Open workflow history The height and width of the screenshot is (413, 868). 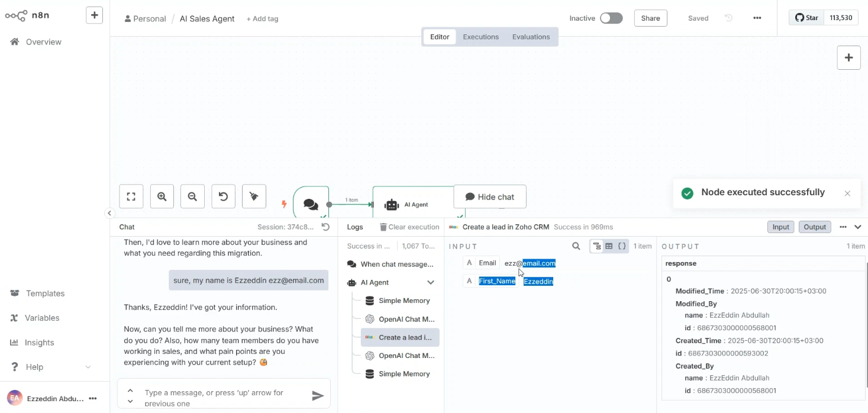pyautogui.click(x=728, y=18)
